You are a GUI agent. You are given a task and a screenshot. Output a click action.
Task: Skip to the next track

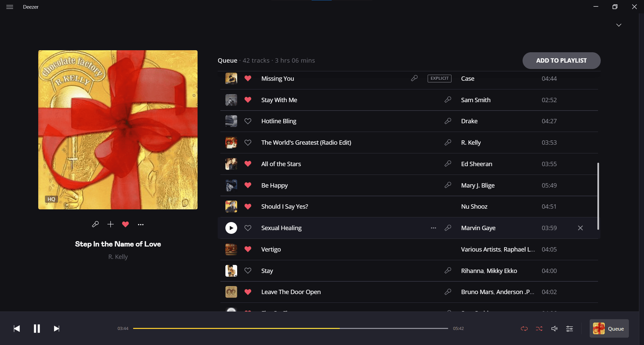(57, 329)
